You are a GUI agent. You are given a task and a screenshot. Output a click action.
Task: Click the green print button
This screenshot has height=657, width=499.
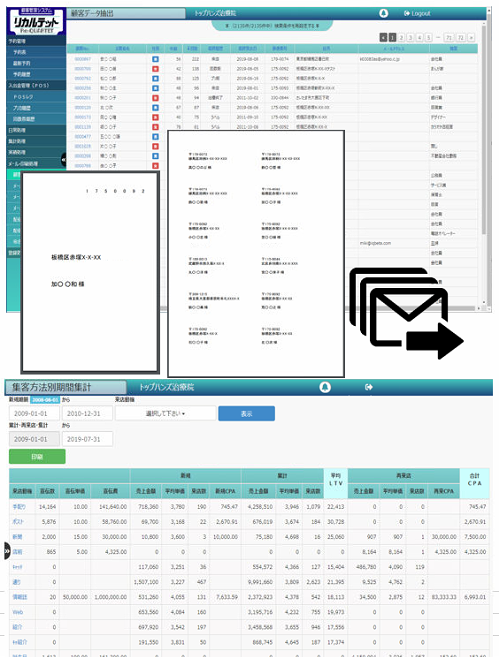[x=37, y=457]
